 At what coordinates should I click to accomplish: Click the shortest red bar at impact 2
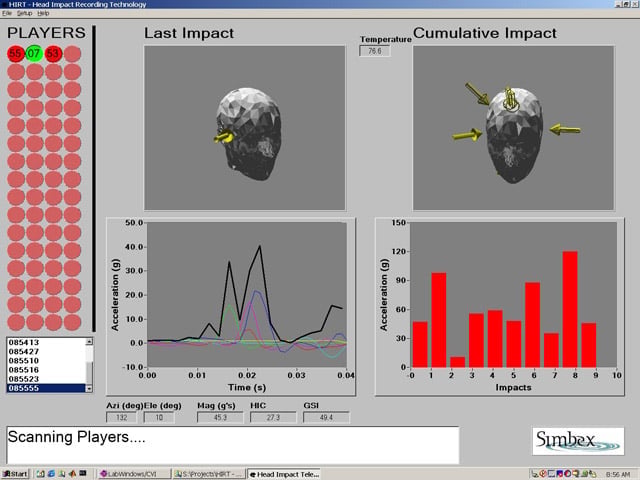tap(458, 362)
